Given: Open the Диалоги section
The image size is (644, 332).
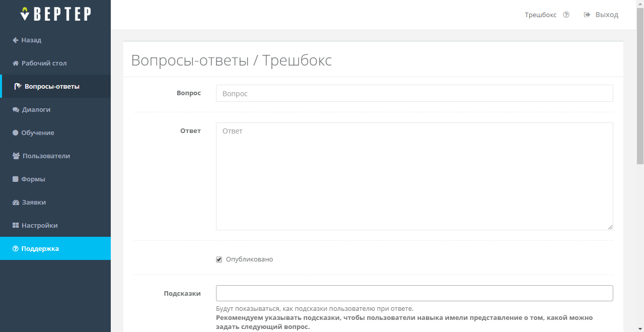Looking at the screenshot, I should click(55, 109).
